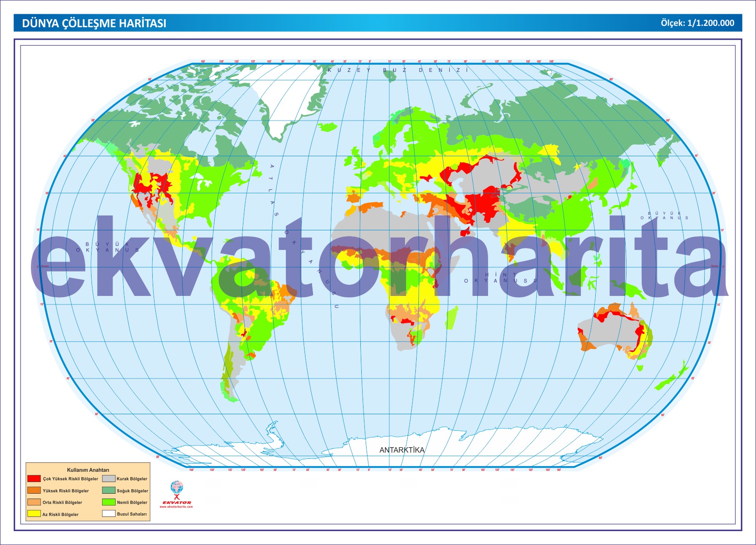The width and height of the screenshot is (756, 545).
Task: Click the 'HİNT OKYANUSU' map label
Action: point(500,278)
